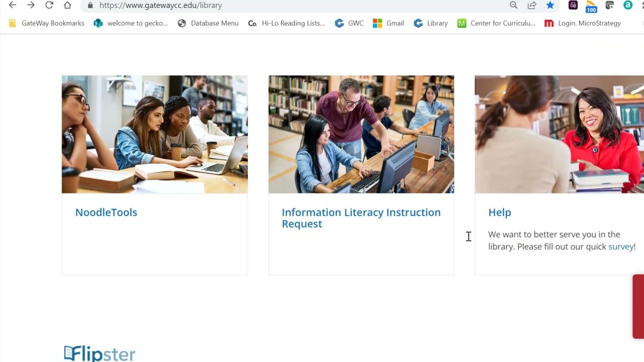Open the Library bookmark
644x362 pixels.
click(x=431, y=23)
